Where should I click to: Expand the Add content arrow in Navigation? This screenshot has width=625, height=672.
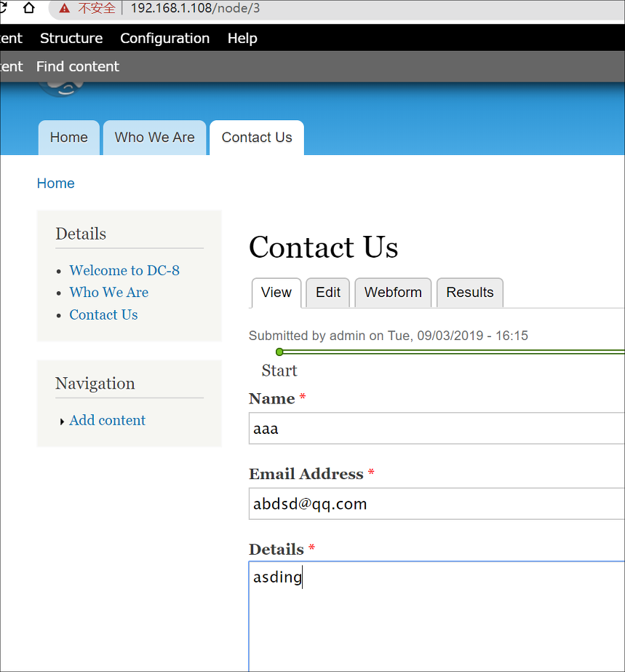pos(62,422)
